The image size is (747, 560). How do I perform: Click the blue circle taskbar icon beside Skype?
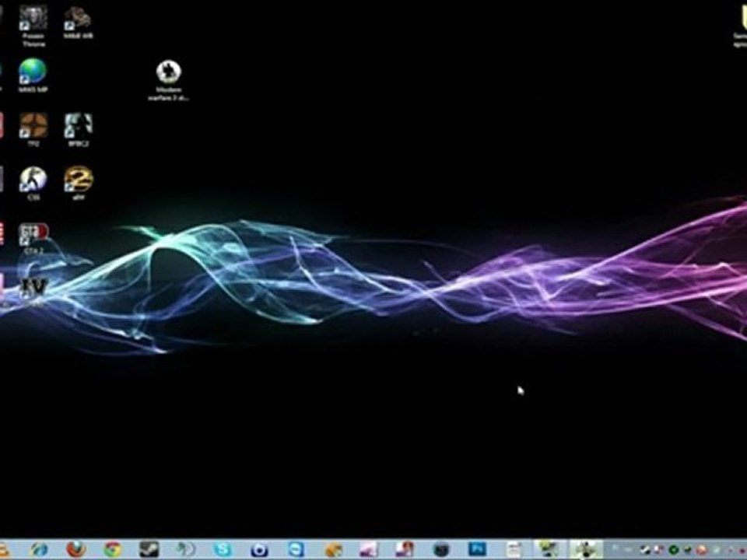(259, 550)
